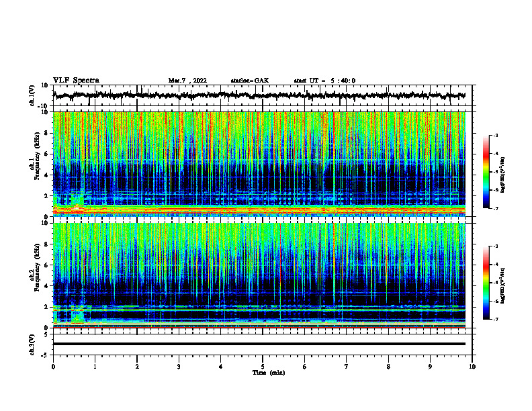Click time axis tick label "4"
532x411 pixels.
tap(221, 367)
